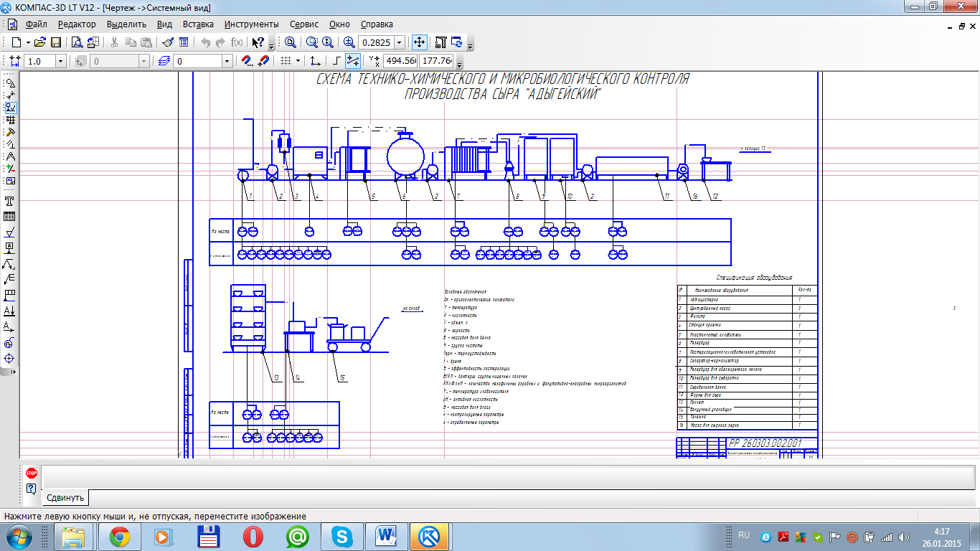The image size is (980, 551).
Task: Select the Text input tool (T icon)
Action: click(10, 201)
